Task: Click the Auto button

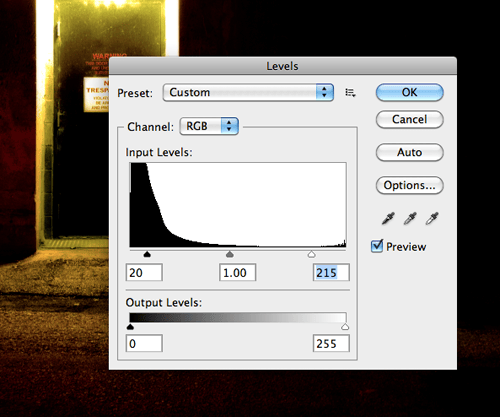Action: click(x=409, y=152)
